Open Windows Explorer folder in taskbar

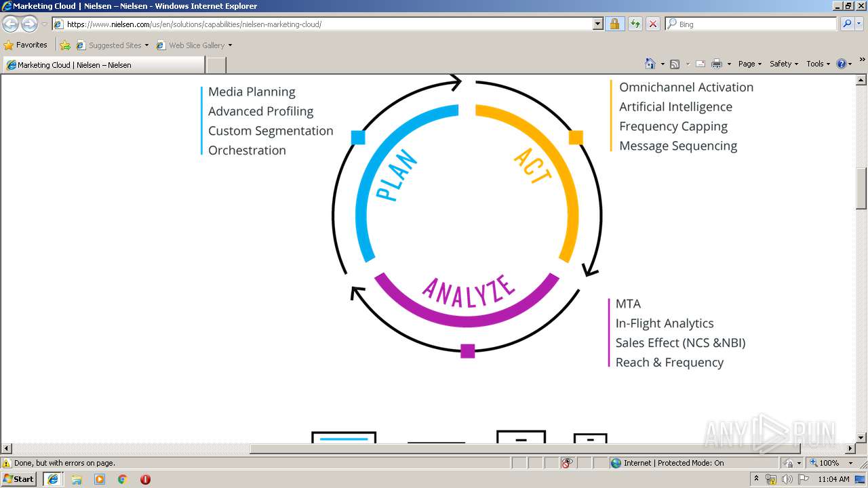point(77,479)
